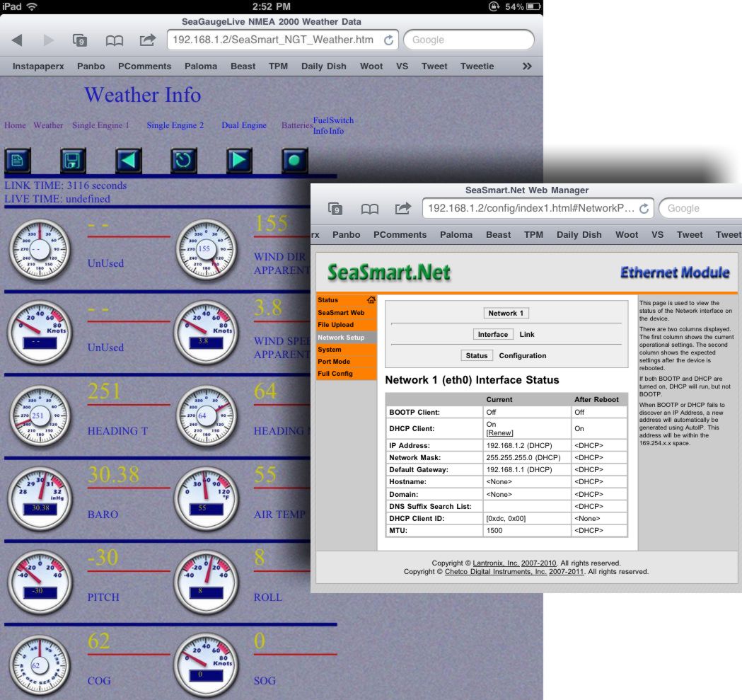The image size is (742, 700).
Task: Tap the COG compass gauge showing 62
Action: pos(40,665)
